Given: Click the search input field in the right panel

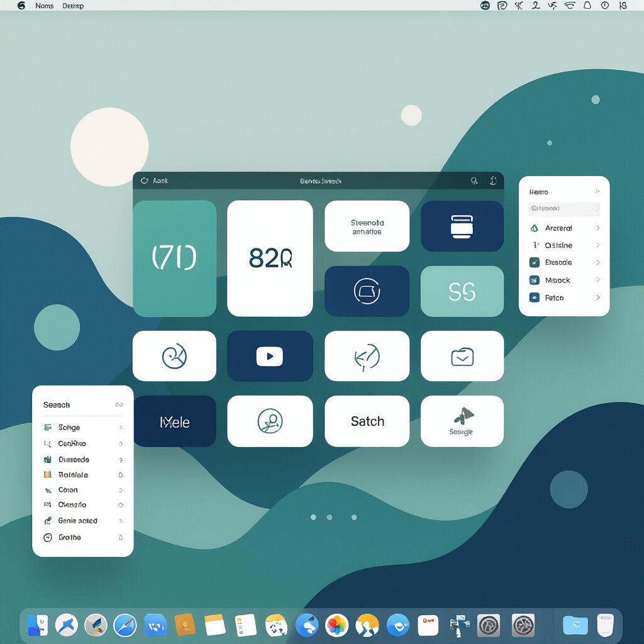Looking at the screenshot, I should (563, 209).
